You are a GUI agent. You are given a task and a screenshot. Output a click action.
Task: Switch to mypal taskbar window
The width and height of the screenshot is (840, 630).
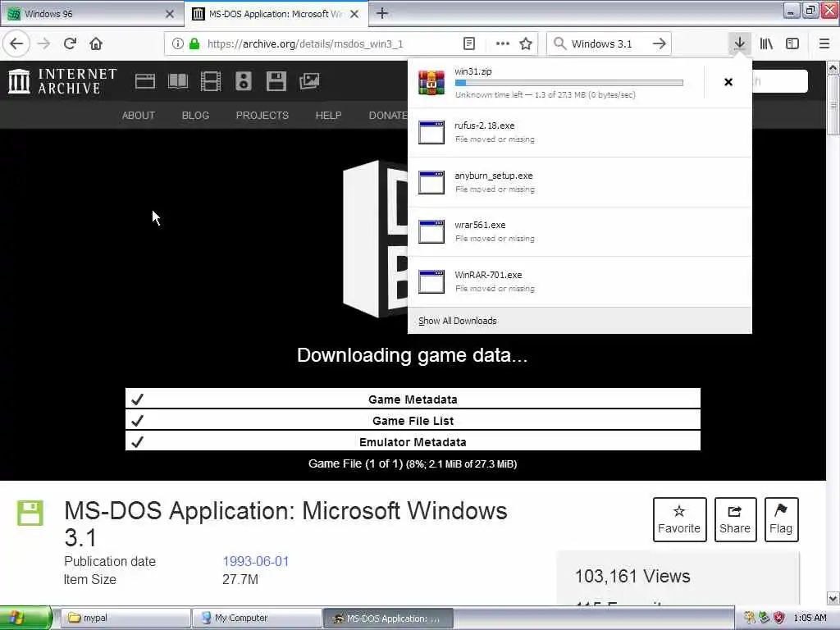click(126, 618)
